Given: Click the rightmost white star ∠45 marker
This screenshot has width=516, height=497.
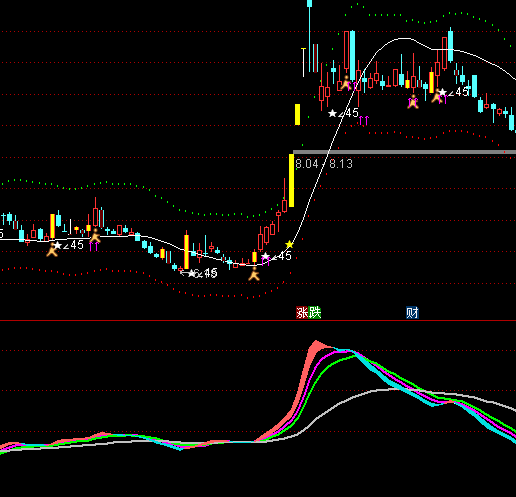Looking at the screenshot, I should pos(442,92).
